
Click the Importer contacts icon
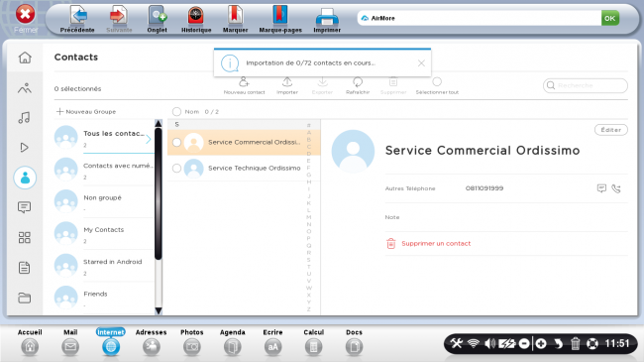287,82
